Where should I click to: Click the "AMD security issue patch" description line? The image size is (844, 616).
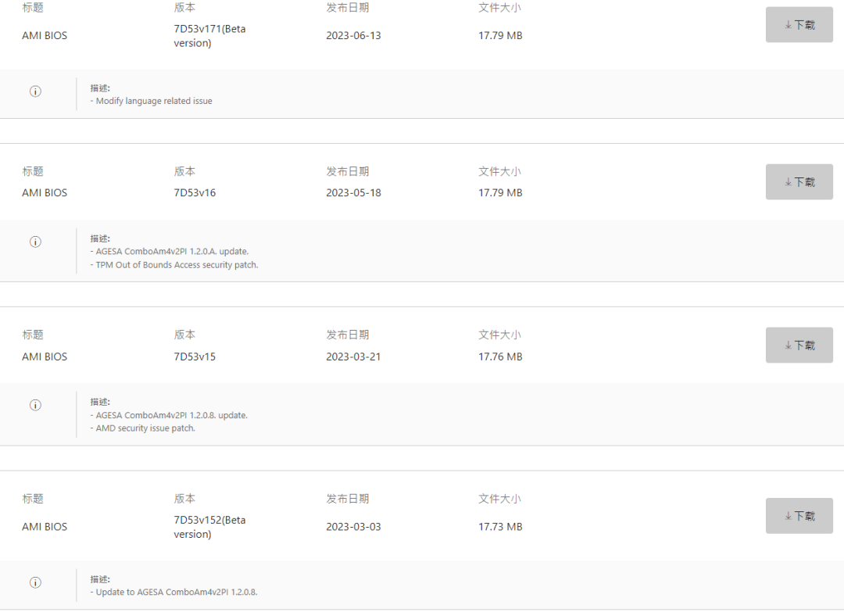pos(145,428)
